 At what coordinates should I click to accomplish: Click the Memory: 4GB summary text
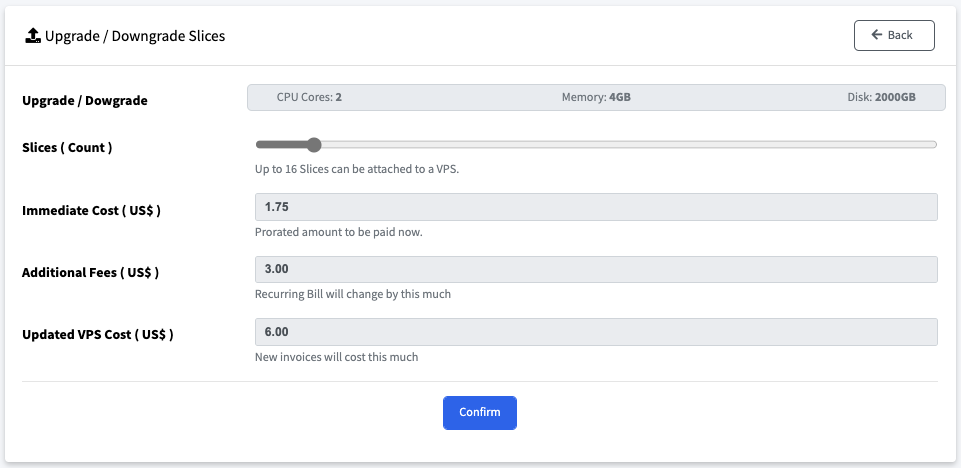(596, 97)
